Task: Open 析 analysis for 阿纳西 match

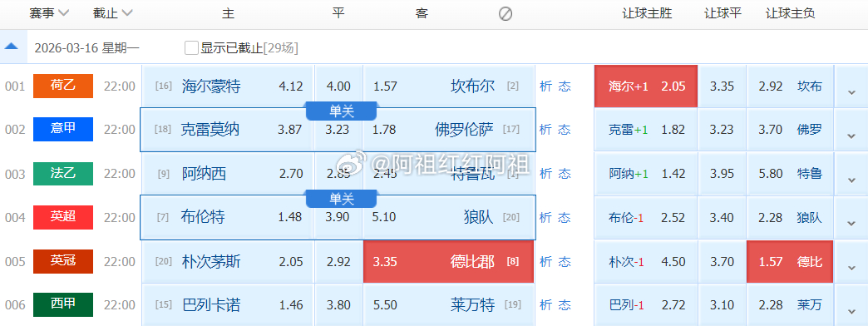Action: point(545,173)
